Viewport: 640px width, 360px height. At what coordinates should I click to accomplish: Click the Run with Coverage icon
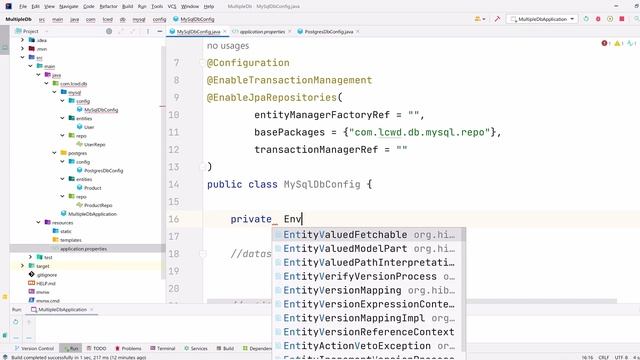610,19
